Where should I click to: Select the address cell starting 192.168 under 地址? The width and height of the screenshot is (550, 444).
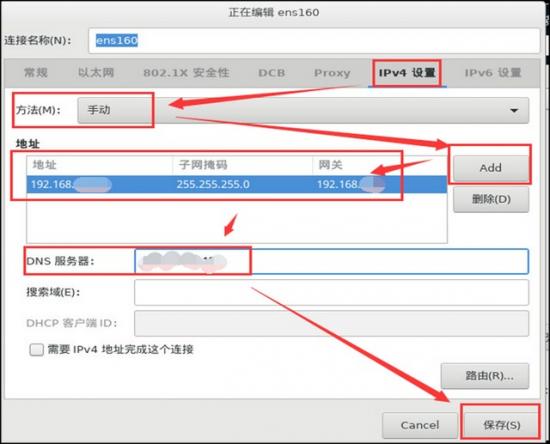click(x=100, y=184)
